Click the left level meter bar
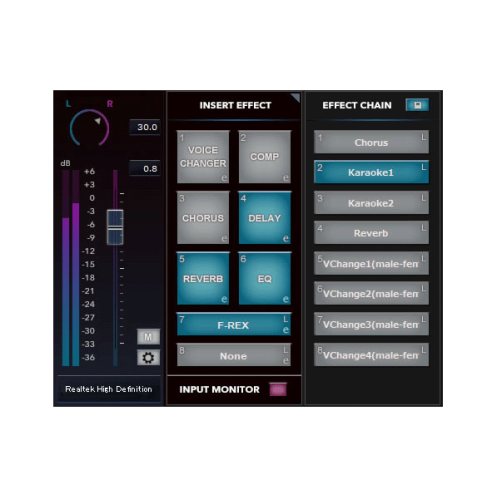The height and width of the screenshot is (497, 497). pos(66,268)
